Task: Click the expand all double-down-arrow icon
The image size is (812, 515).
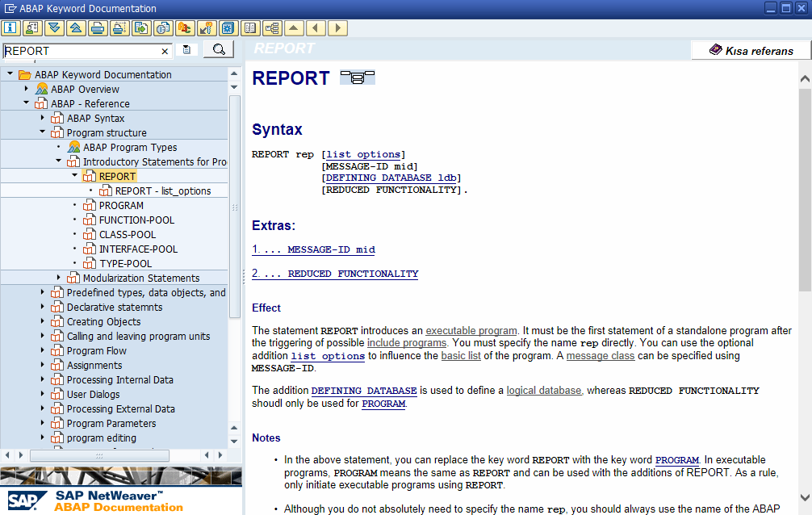Action: pos(54,28)
